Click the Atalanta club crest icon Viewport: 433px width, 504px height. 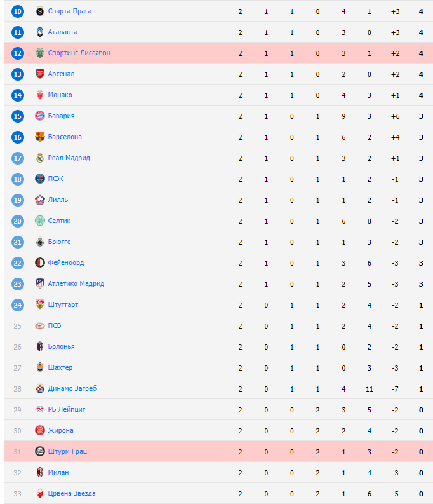pos(40,32)
